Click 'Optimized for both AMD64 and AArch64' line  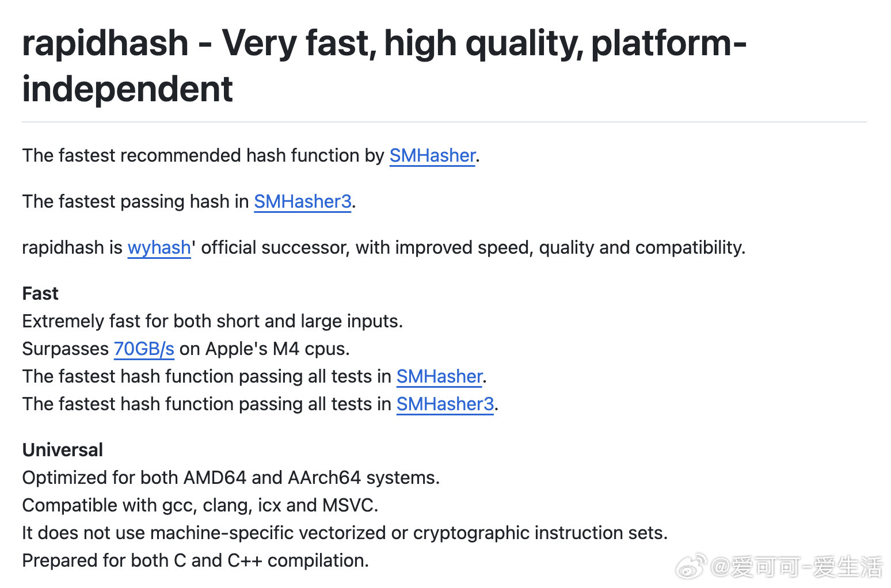[x=231, y=478]
